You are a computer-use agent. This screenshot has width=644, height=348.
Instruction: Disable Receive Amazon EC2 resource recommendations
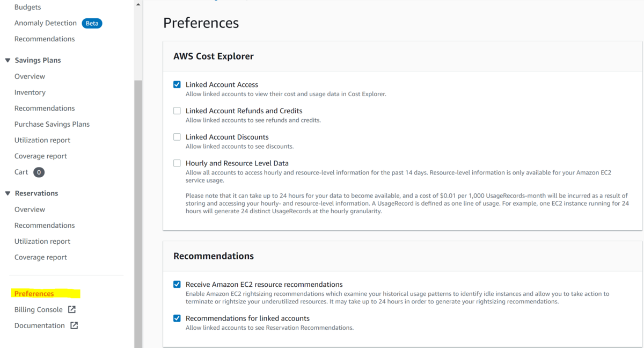[x=177, y=284]
